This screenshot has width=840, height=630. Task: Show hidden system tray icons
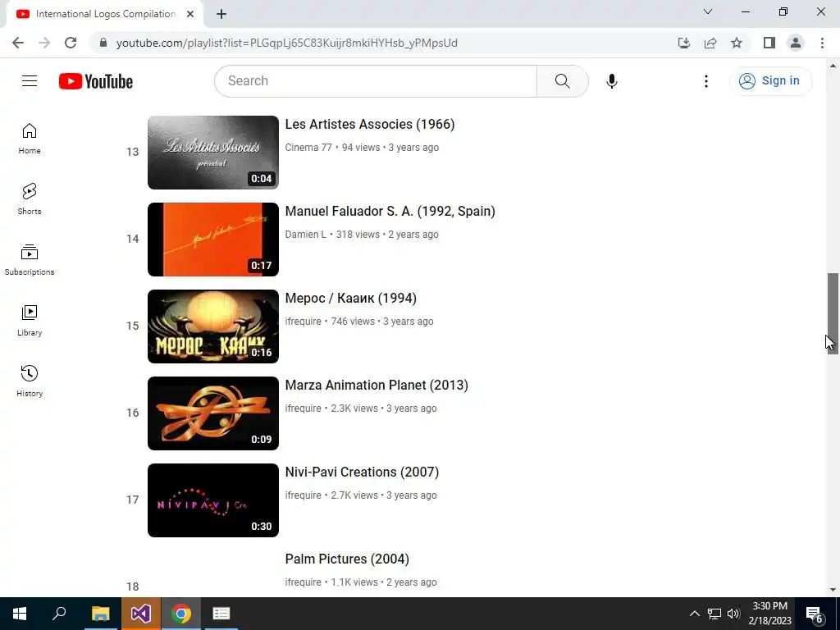coord(694,614)
